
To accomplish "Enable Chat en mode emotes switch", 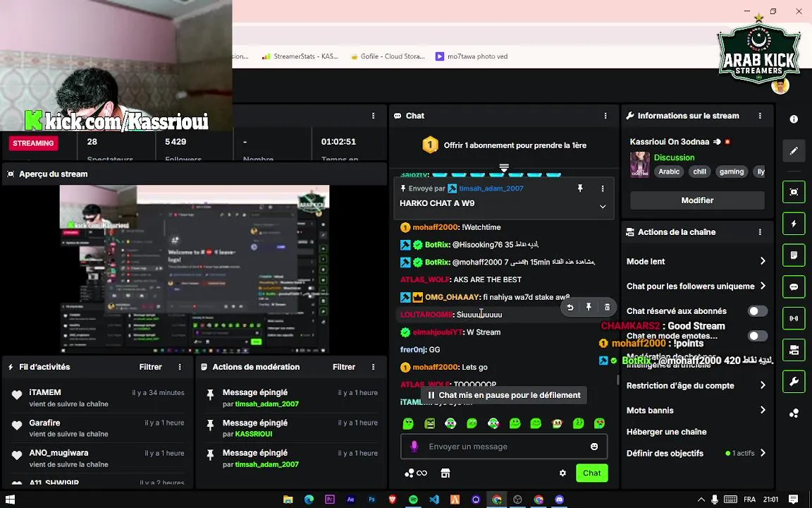I will pos(758,336).
